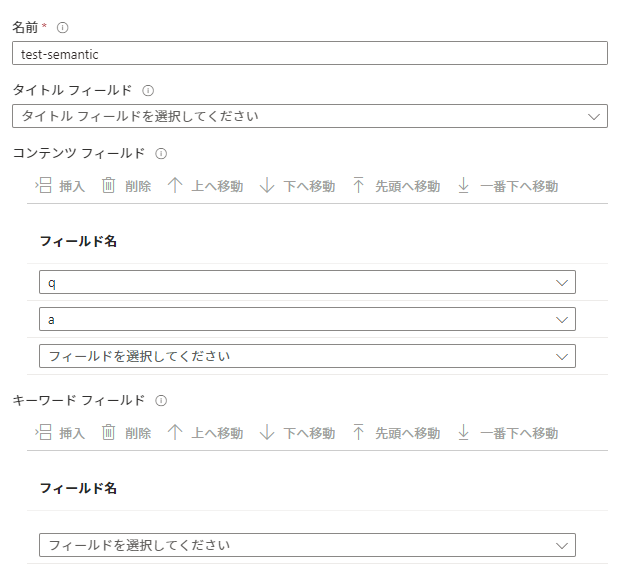Click 下へ移動 in キーワード フィールド toolbar

click(297, 433)
